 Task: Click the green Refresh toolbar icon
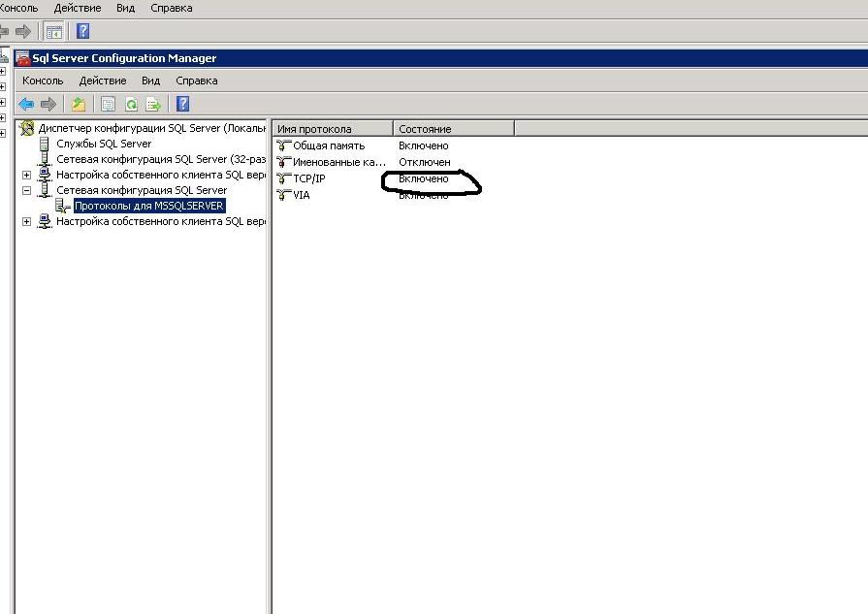131,104
